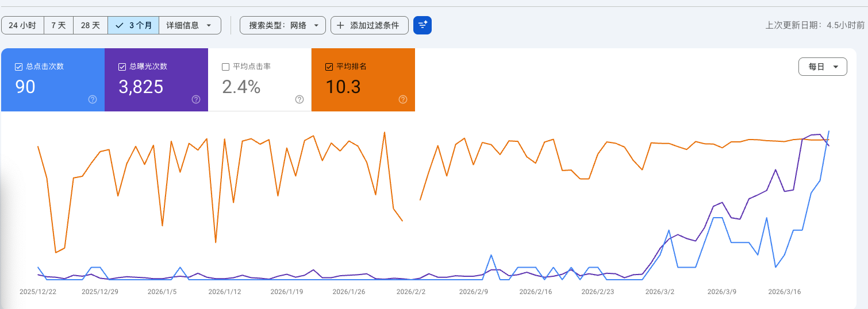Screen dimensions: 868x309
Task: Select the 28 天 time range
Action: 90,25
